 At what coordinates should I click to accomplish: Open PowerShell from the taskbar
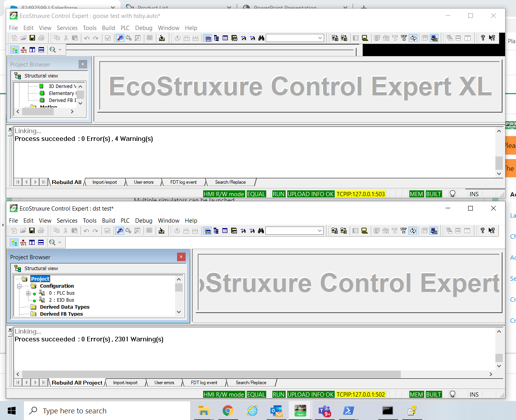pyautogui.click(x=348, y=411)
